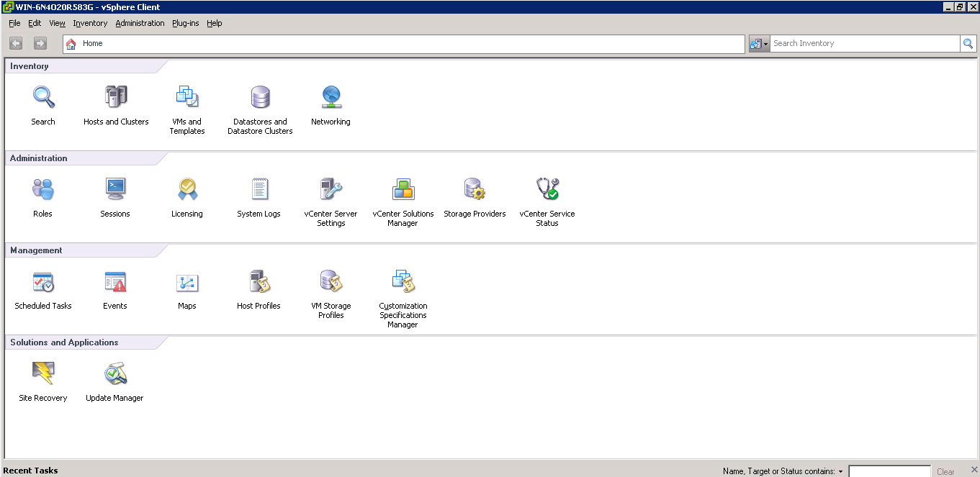Screen dimensions: 980x477
Task: Open vCenter Service Status
Action: [547, 189]
